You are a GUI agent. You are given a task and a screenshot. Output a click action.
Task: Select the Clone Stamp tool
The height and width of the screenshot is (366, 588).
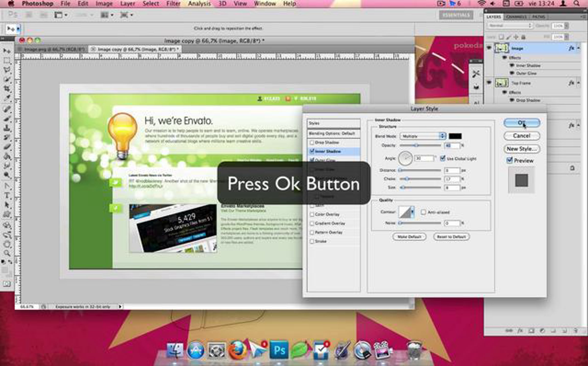[x=7, y=128]
